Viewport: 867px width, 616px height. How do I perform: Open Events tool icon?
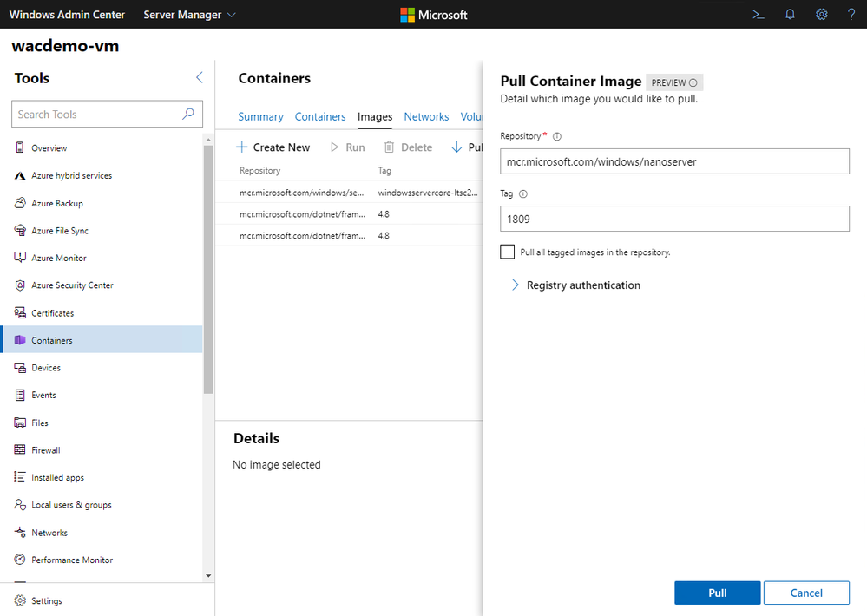(x=20, y=395)
